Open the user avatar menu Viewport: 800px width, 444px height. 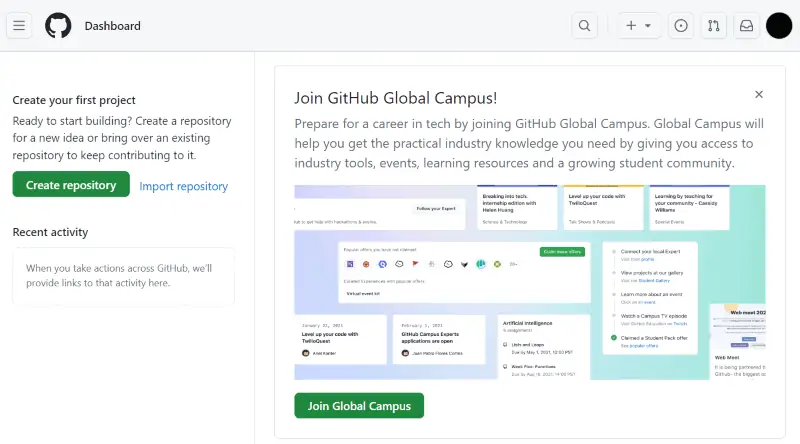(x=779, y=26)
